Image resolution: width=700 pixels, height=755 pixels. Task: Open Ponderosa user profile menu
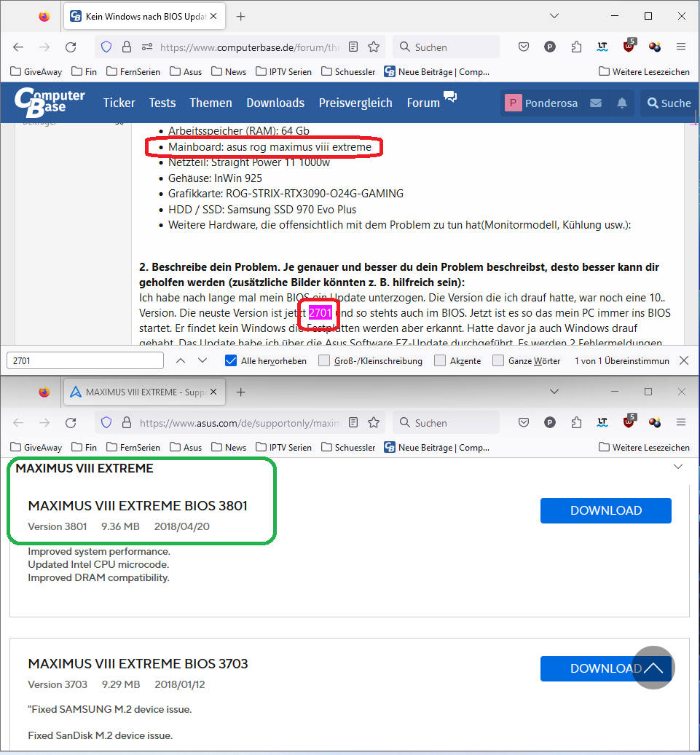click(541, 103)
